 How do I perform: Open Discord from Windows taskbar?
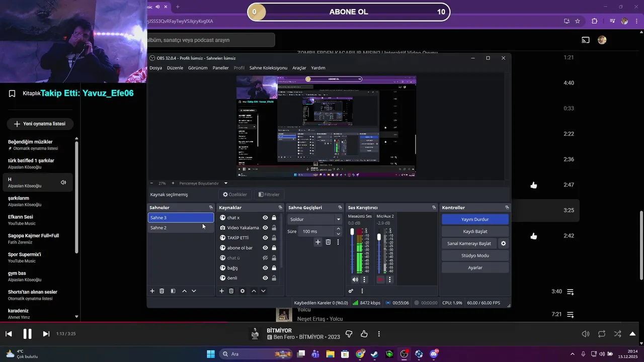pos(434,354)
